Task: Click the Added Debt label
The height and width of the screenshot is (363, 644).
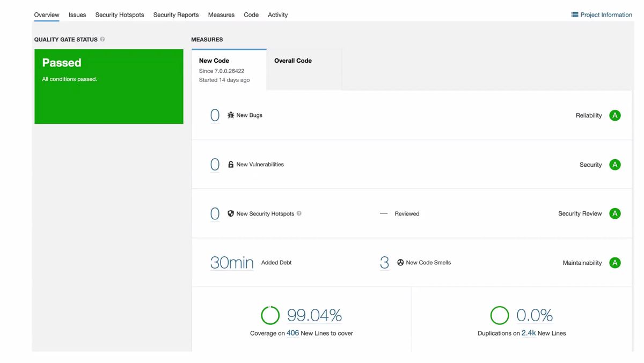Action: 276,263
